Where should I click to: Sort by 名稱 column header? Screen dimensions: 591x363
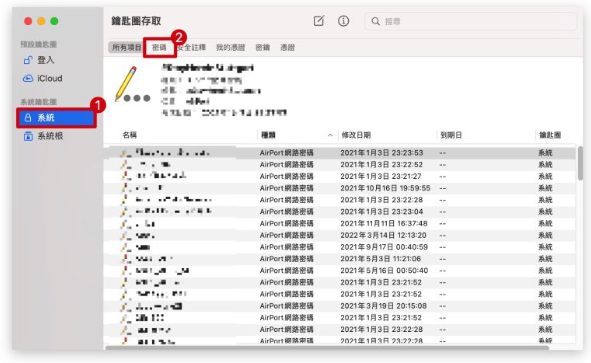coord(129,135)
